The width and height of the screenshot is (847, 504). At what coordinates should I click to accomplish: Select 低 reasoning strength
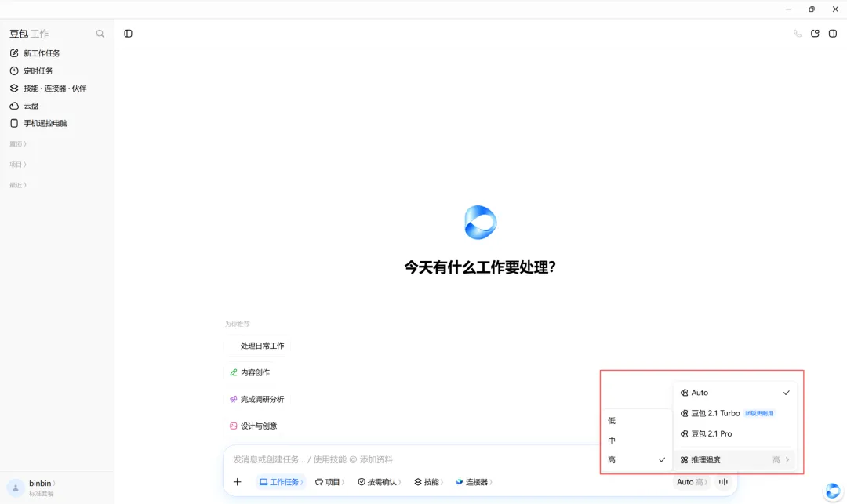(x=636, y=420)
